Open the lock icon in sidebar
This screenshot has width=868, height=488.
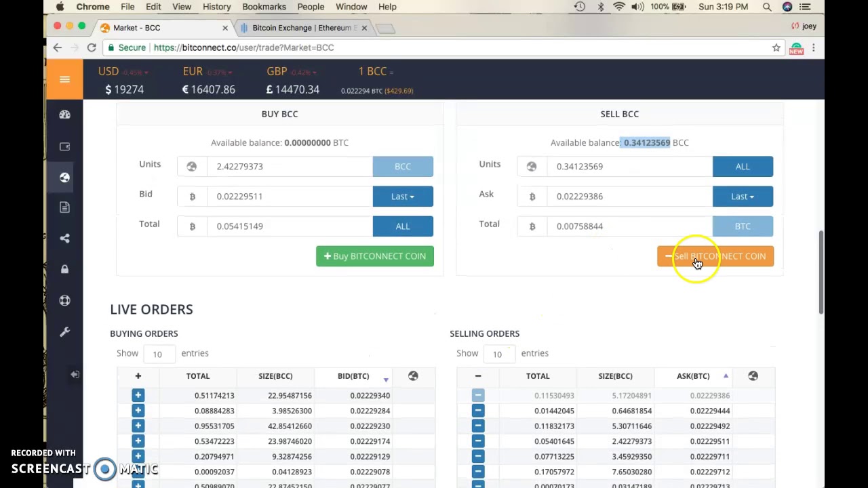[64, 269]
